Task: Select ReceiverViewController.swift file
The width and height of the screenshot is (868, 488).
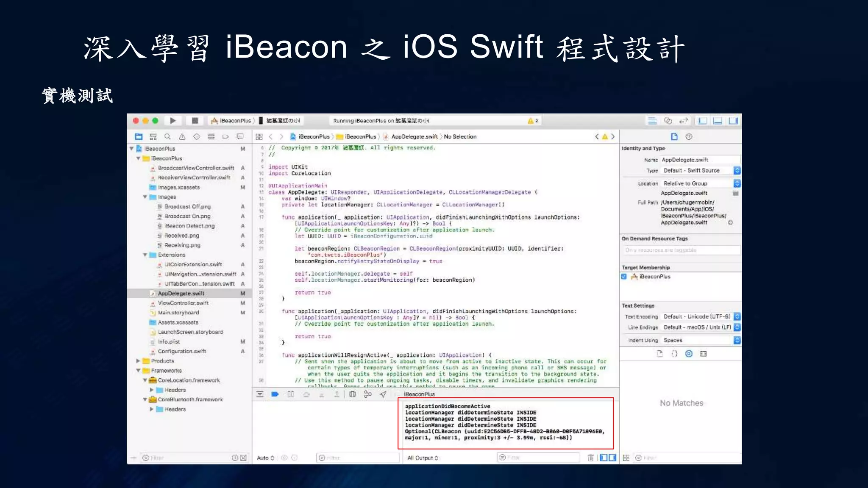Action: 194,177
